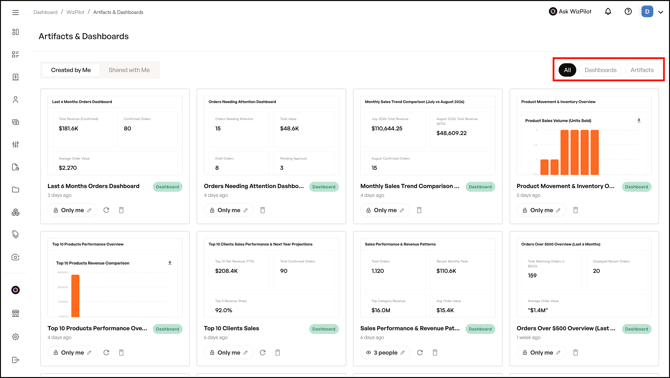Delete Top 10 Clients Sales dashboard
670x378 pixels.
[278, 353]
